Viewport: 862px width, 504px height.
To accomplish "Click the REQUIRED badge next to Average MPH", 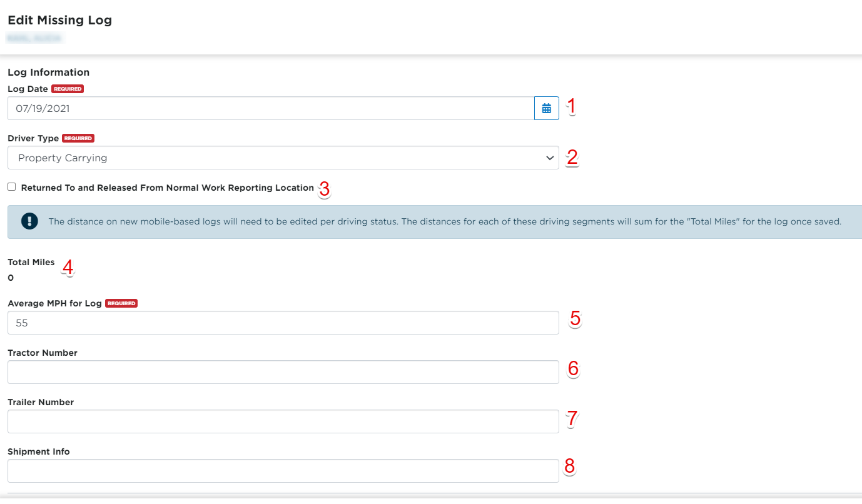I will tap(121, 303).
